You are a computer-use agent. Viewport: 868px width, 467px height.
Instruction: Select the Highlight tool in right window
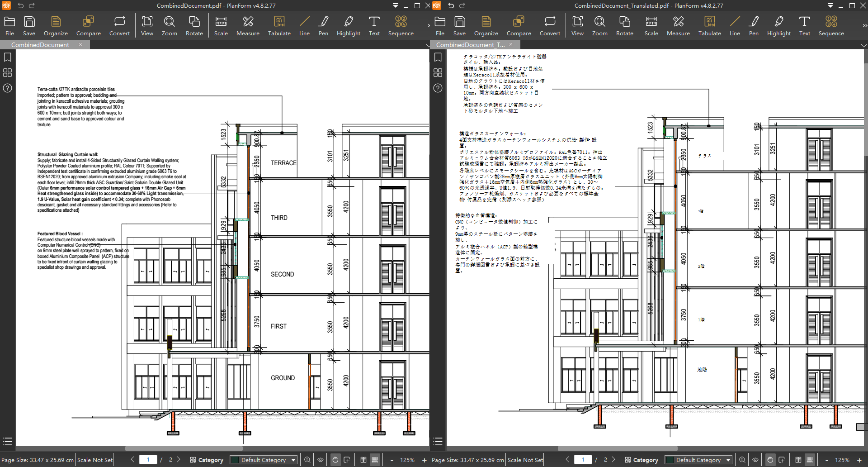click(778, 26)
